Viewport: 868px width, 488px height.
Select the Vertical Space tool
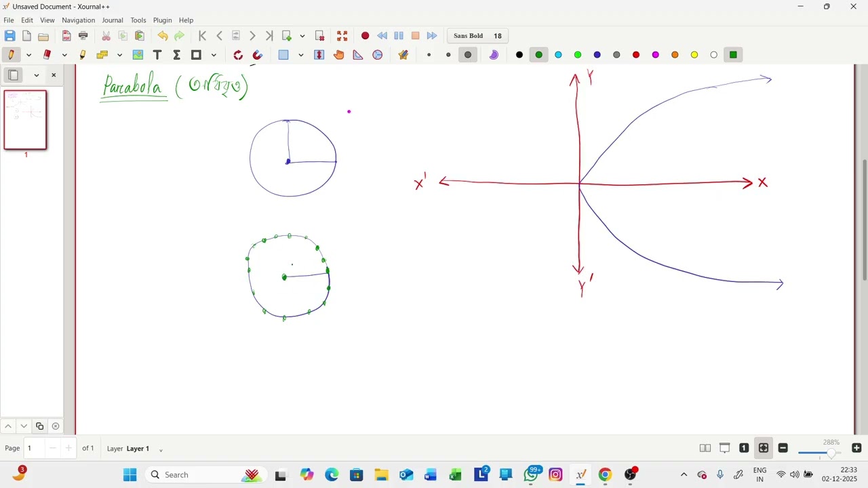pyautogui.click(x=319, y=55)
